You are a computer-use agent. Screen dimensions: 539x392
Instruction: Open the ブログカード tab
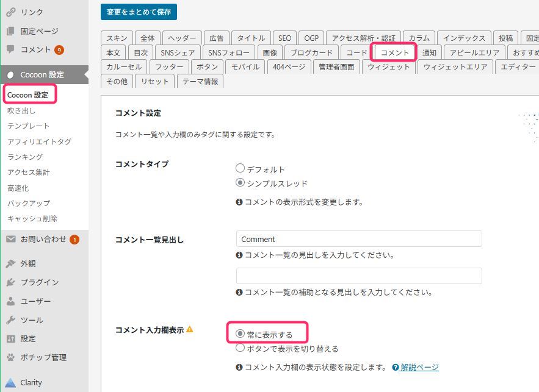click(312, 52)
